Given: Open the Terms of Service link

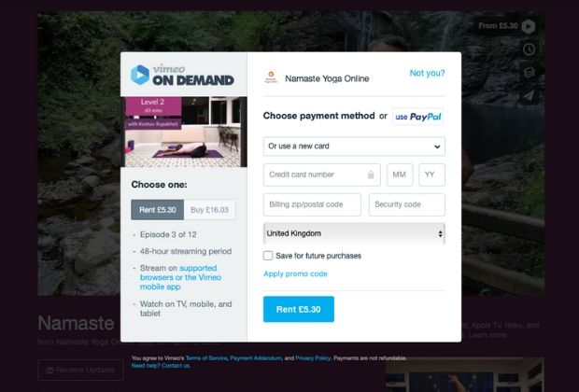Looking at the screenshot, I should [x=206, y=358].
